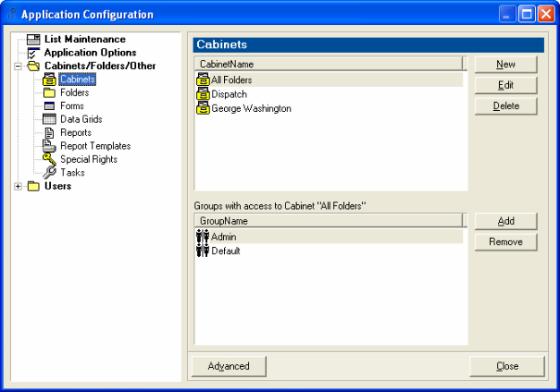The width and height of the screenshot is (560, 392).
Task: Open the Reports tree item
Action: click(76, 132)
